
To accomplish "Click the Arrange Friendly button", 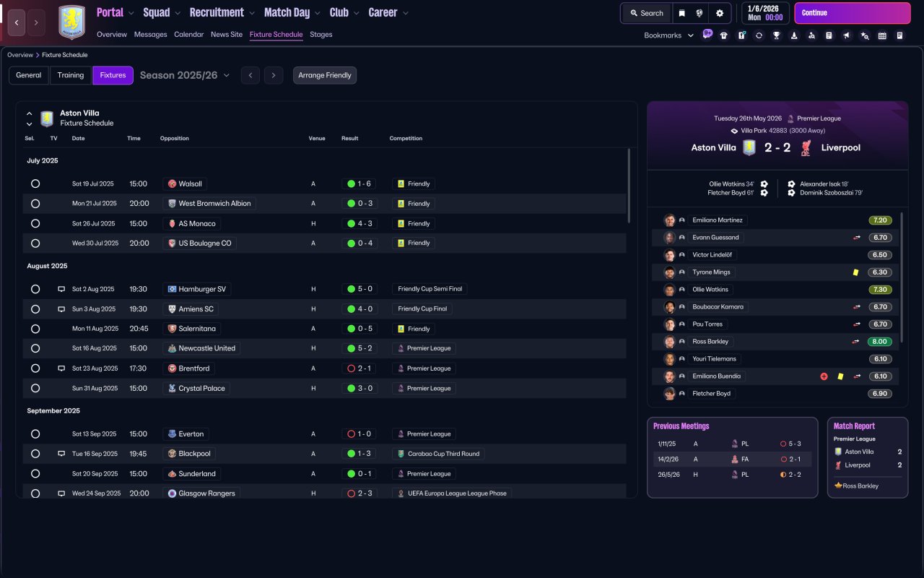I will tap(325, 75).
